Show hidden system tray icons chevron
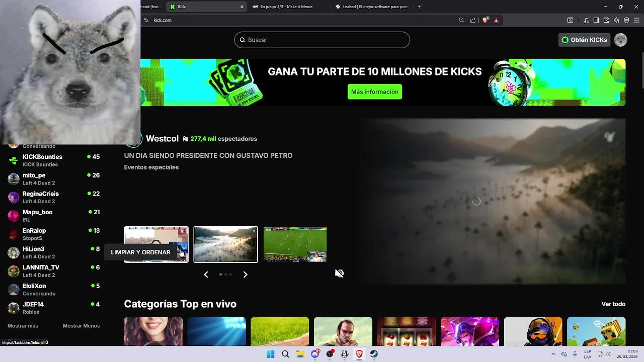The height and width of the screenshot is (362, 644). coord(553,354)
